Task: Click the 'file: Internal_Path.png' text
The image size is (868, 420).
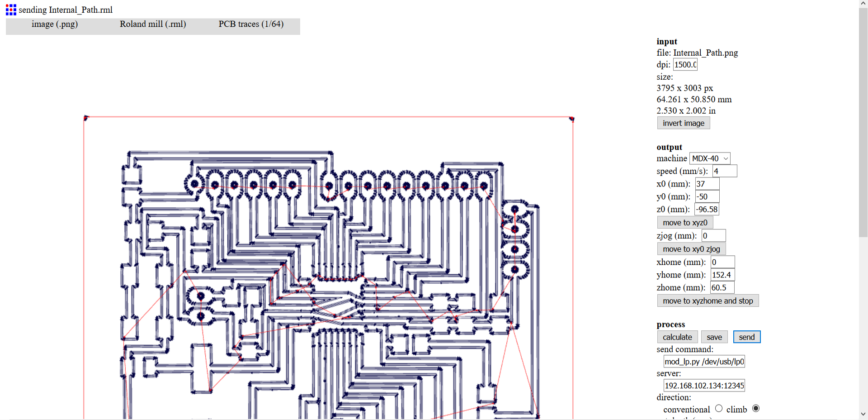Action: 697,52
